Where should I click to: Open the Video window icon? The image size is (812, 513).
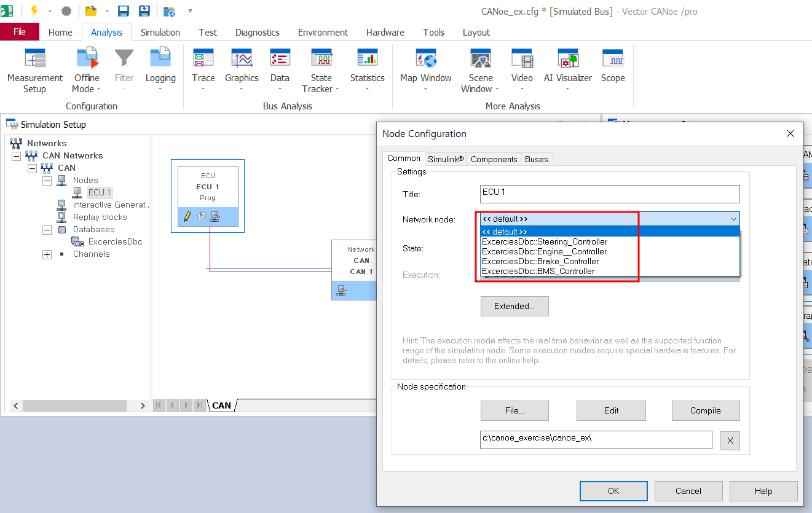click(x=522, y=59)
